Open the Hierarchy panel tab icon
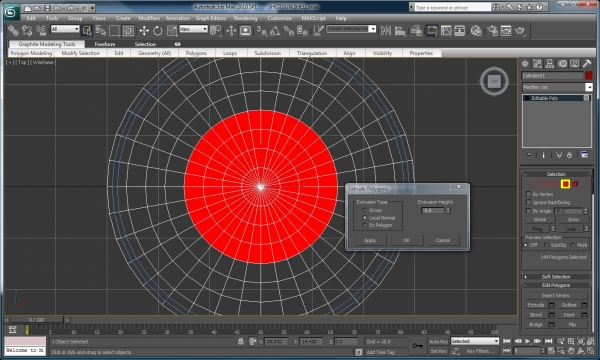Image resolution: width=600 pixels, height=360 pixels. tap(549, 64)
